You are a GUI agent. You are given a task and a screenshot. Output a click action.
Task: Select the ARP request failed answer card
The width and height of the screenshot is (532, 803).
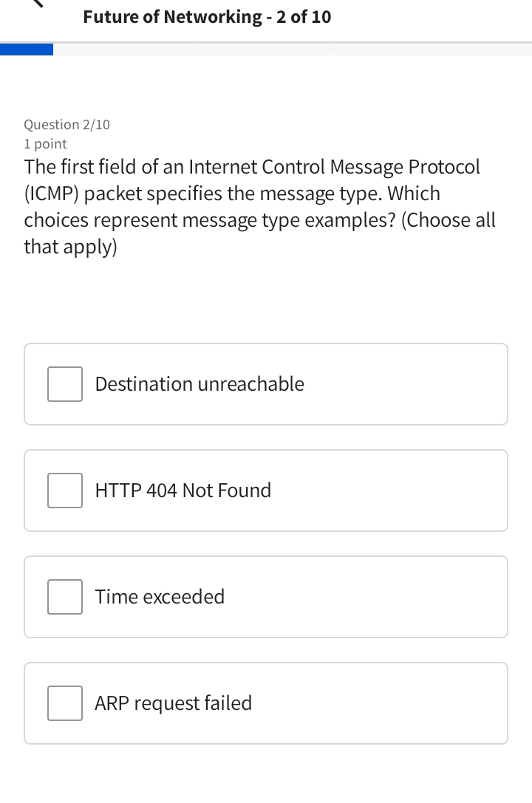266,703
